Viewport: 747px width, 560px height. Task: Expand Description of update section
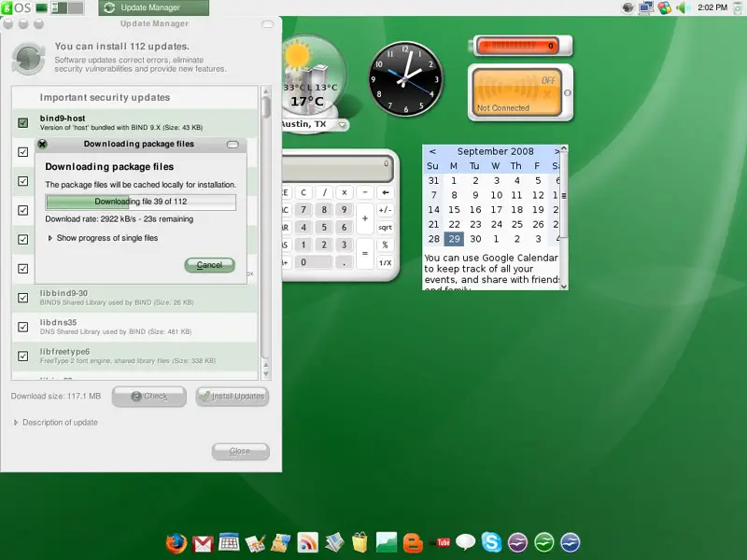coord(16,423)
